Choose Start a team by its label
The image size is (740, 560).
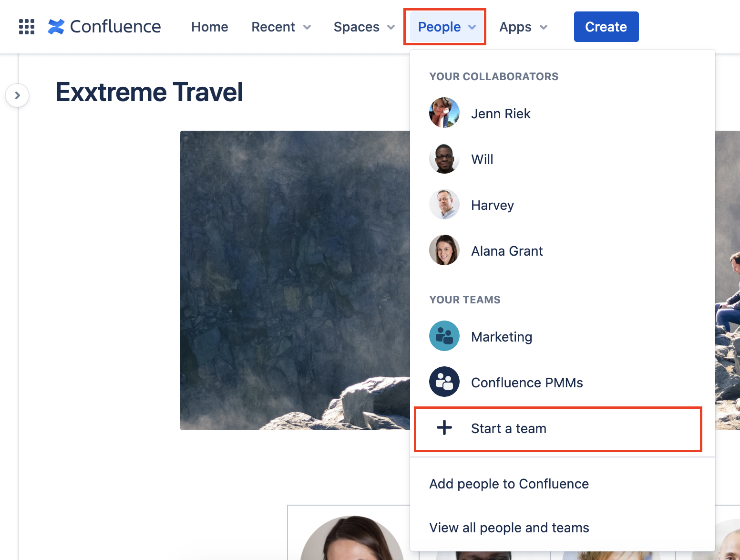point(509,428)
